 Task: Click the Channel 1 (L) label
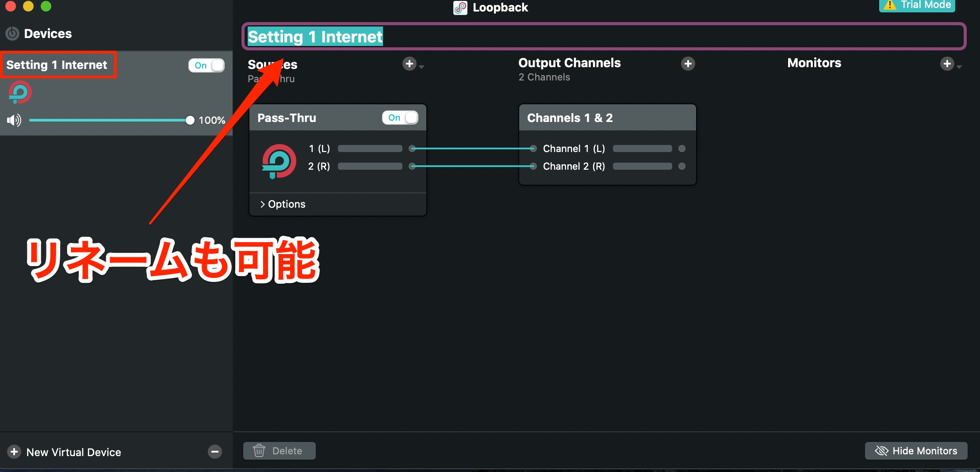point(574,148)
